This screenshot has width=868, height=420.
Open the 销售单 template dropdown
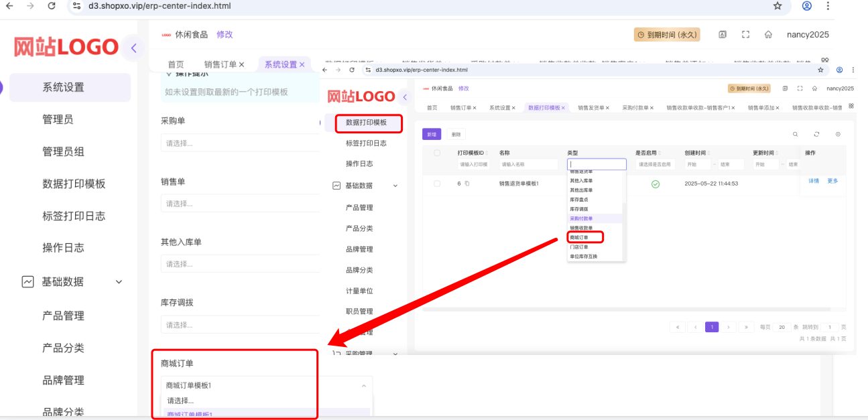click(240, 204)
